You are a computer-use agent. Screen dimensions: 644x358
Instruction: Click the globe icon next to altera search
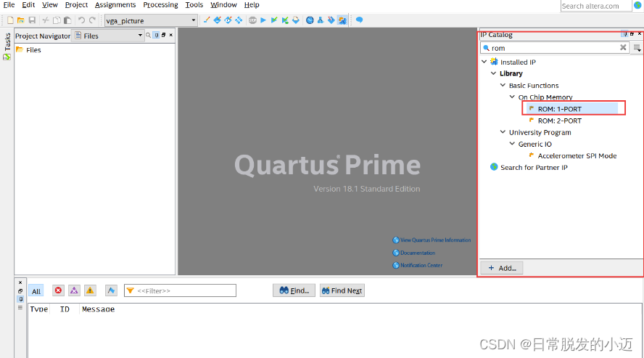tap(637, 5)
